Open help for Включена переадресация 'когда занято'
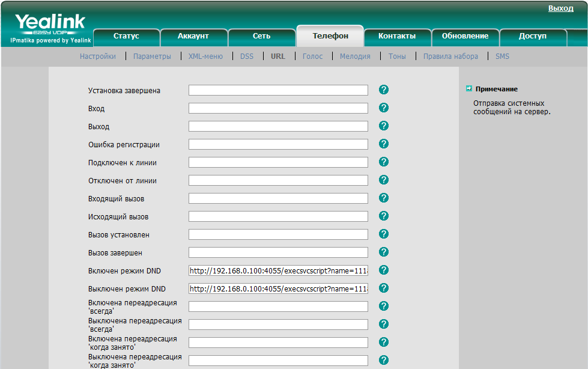Screen dimensions: 588x369 click(384, 342)
